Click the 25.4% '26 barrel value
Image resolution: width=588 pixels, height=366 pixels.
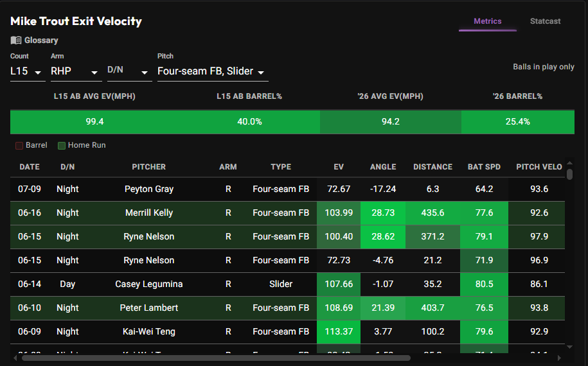point(517,122)
